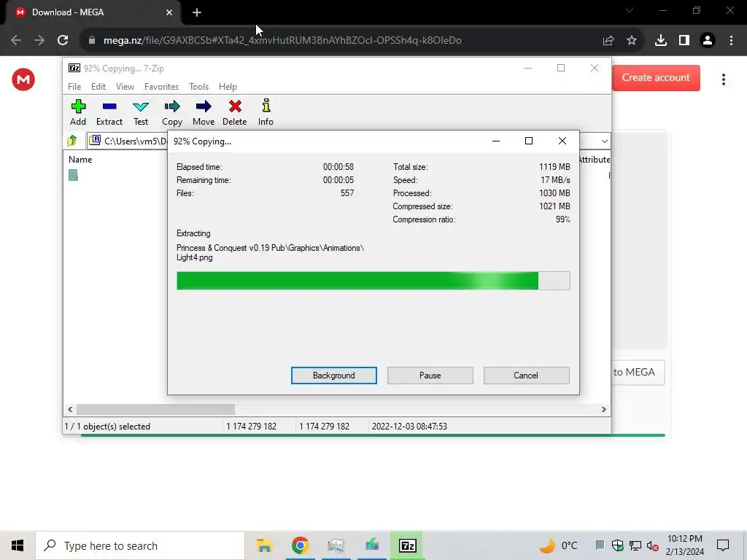747x560 pixels.
Task: Click the Pause button
Action: point(430,376)
